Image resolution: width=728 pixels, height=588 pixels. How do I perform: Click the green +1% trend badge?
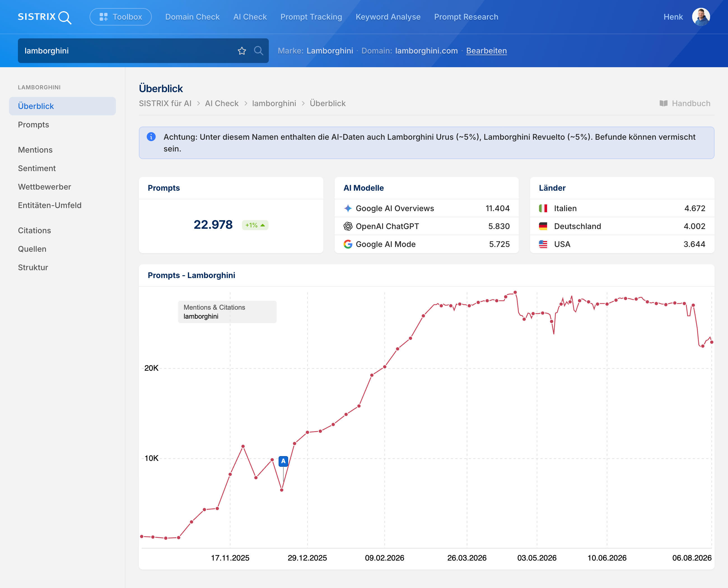tap(255, 225)
